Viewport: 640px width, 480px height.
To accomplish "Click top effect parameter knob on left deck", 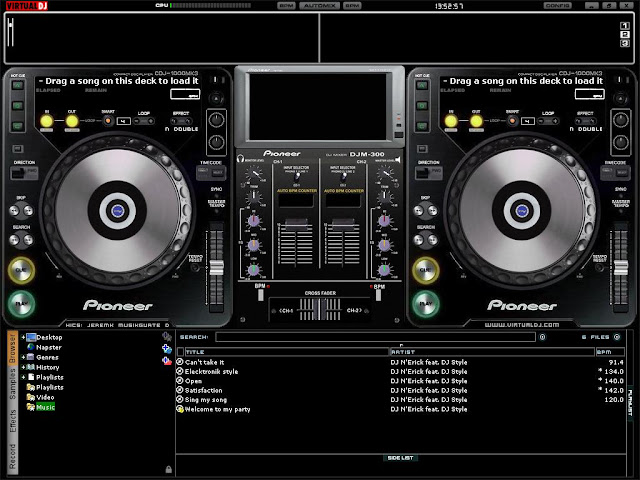I will pos(216,120).
